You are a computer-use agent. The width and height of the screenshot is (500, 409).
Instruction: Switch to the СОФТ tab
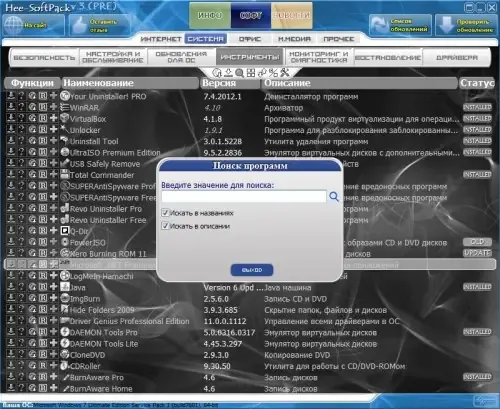pyautogui.click(x=251, y=16)
